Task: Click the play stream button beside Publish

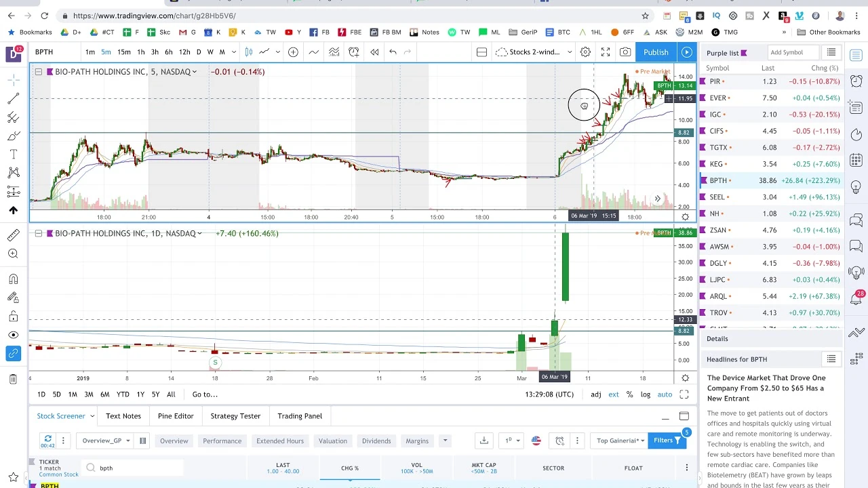Action: (x=686, y=52)
